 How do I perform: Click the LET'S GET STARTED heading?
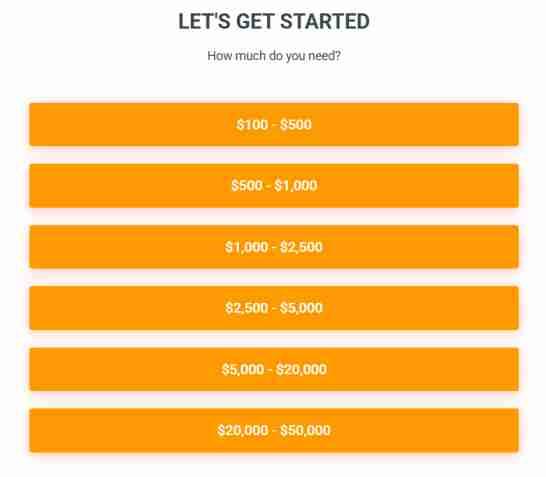pyautogui.click(x=274, y=21)
